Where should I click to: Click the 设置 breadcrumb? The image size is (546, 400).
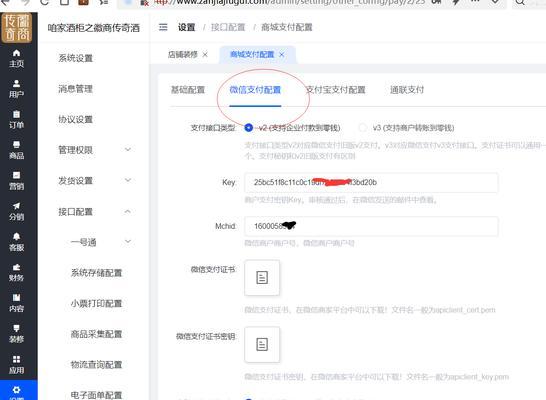click(x=187, y=27)
